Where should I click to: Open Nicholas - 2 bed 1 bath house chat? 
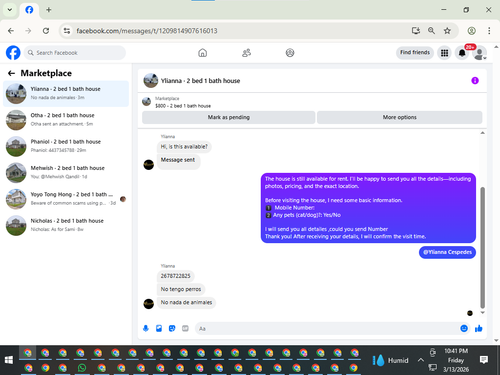click(66, 225)
